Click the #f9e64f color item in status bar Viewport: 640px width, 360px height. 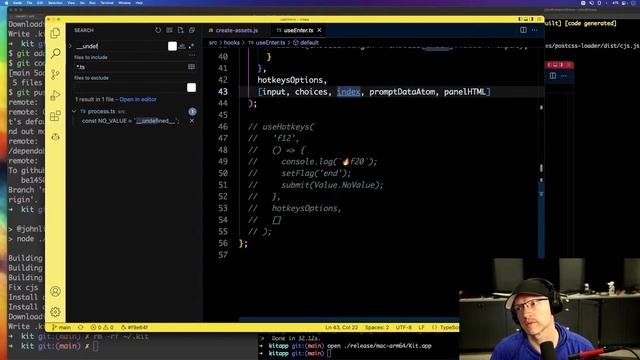[x=134, y=327]
